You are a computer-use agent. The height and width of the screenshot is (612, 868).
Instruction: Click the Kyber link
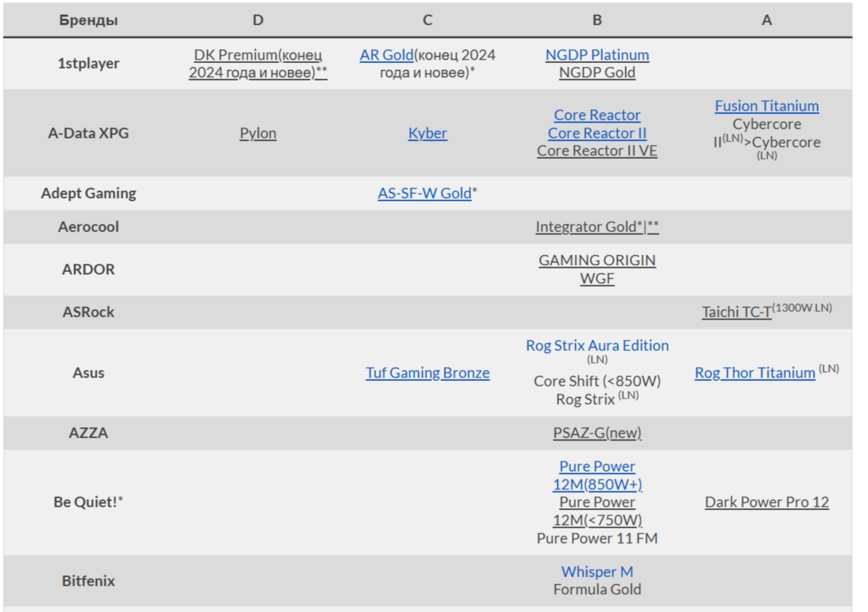[x=428, y=133]
